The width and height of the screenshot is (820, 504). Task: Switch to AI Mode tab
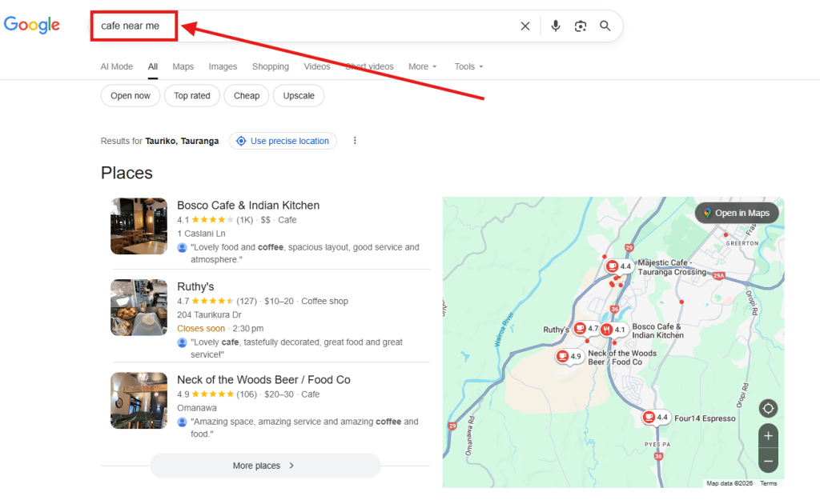pyautogui.click(x=117, y=66)
